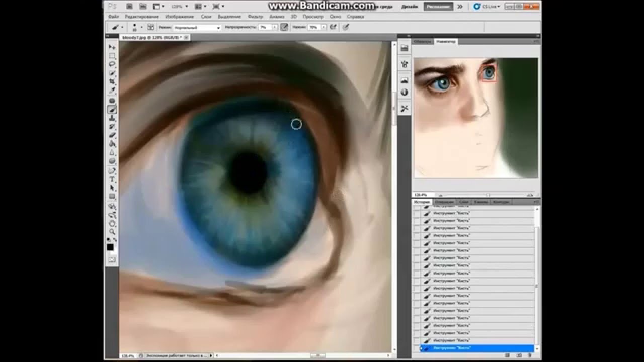
Task: Toggle tablet pressure for opacity
Action: point(284,28)
